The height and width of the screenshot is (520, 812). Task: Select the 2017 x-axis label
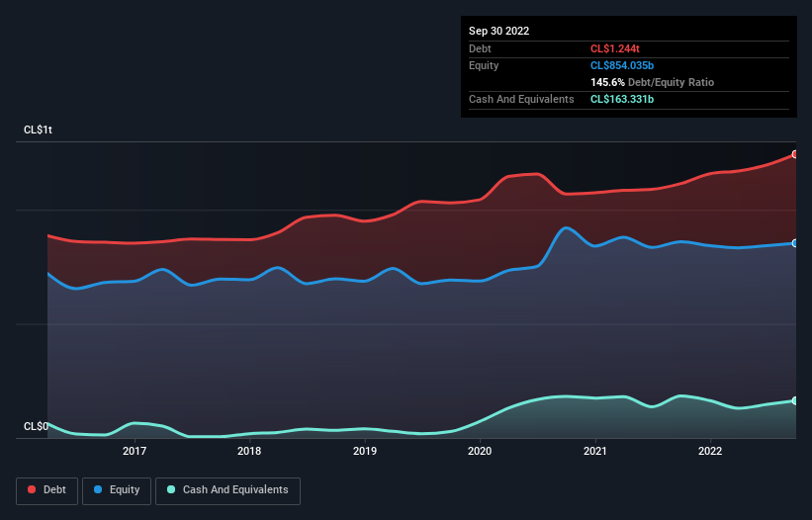coord(135,451)
